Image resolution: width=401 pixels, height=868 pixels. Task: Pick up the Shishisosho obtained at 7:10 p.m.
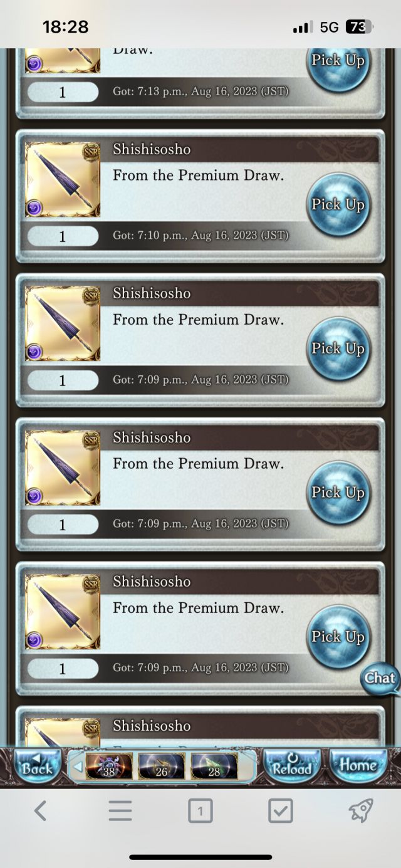(x=338, y=204)
